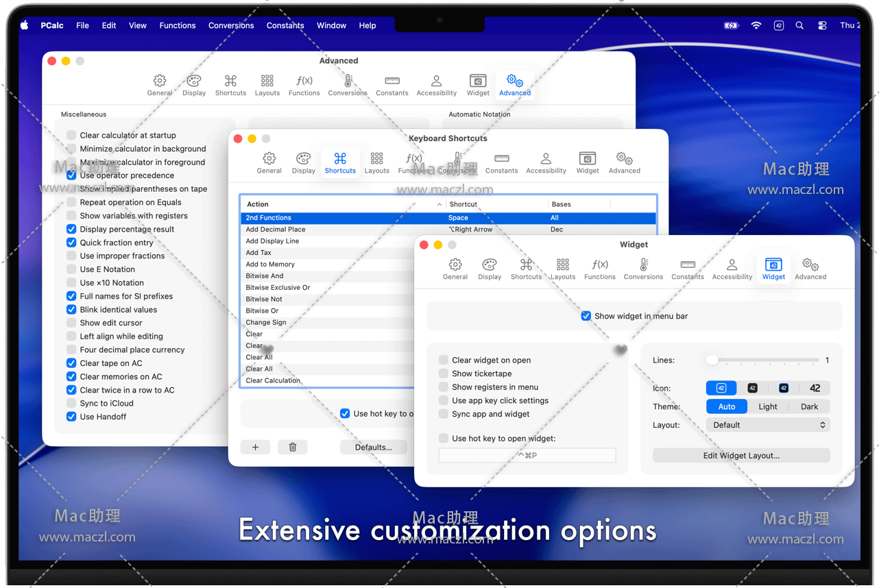Sort by Action column header arrow

pyautogui.click(x=439, y=204)
